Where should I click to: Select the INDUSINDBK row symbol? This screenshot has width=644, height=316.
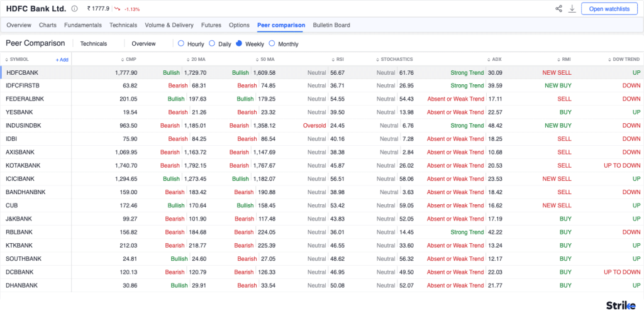coord(23,126)
